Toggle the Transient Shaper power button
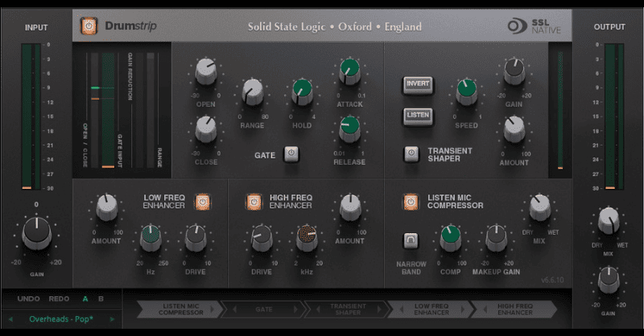 coord(411,154)
